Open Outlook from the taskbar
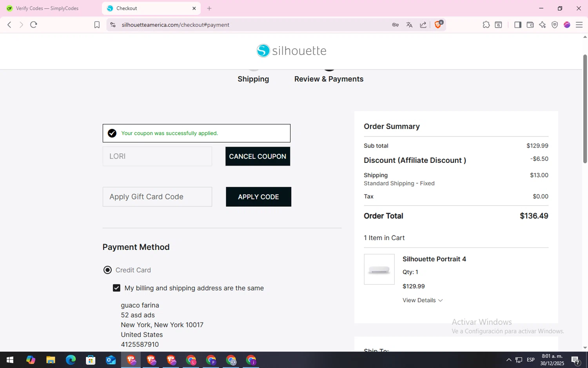588x368 pixels. (x=111, y=360)
